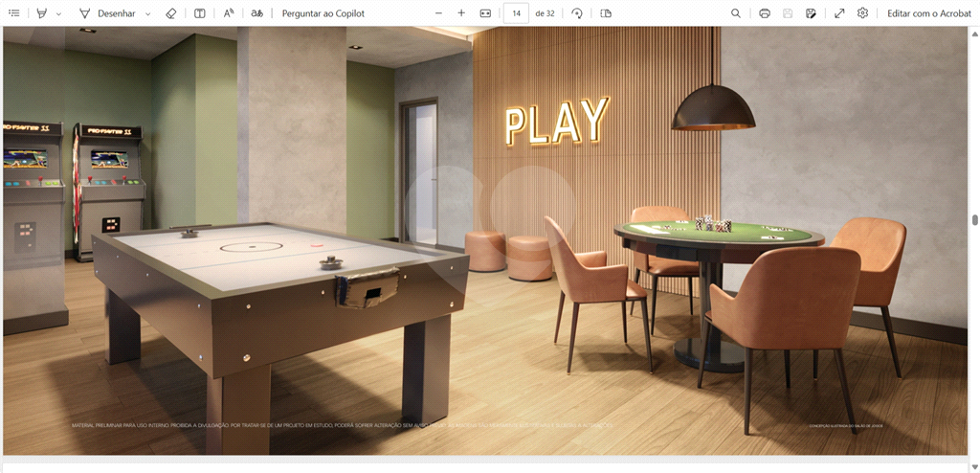
Task: Click Perguntar ao Copilot
Action: tap(323, 13)
